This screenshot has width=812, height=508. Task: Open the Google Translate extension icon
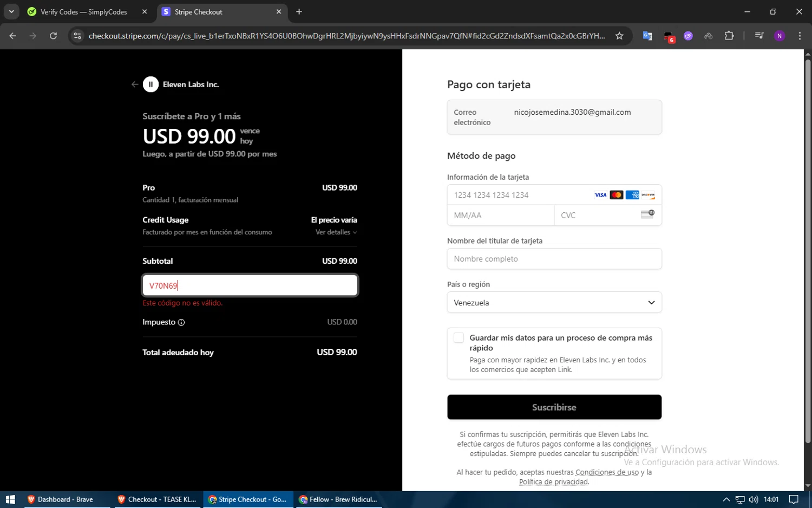647,36
